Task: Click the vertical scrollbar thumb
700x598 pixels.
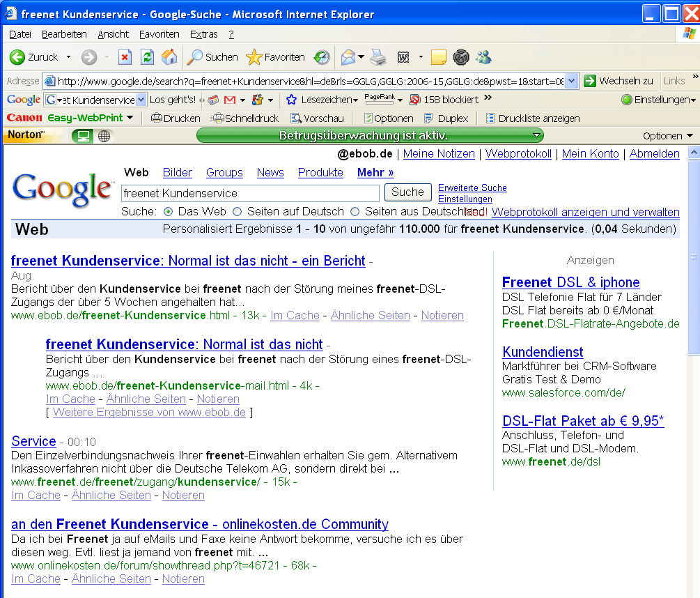Action: (x=694, y=258)
